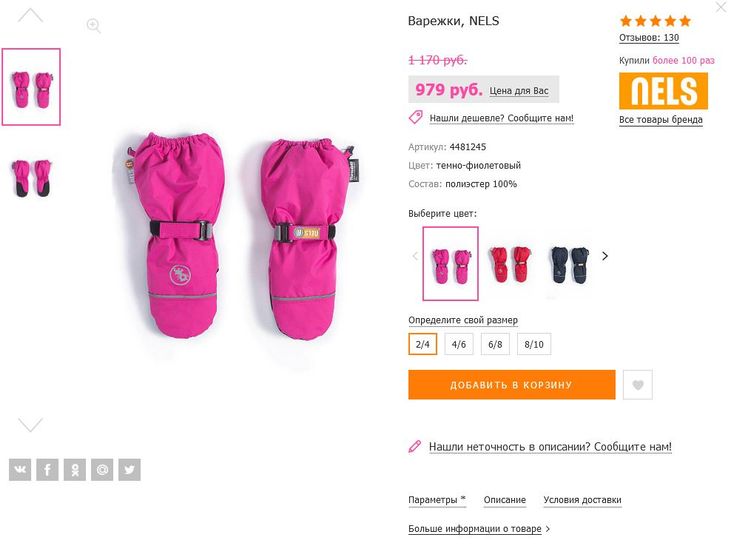Viewport: 734px width, 560px height.
Task: Select the red mittens color swatch
Action: [510, 265]
